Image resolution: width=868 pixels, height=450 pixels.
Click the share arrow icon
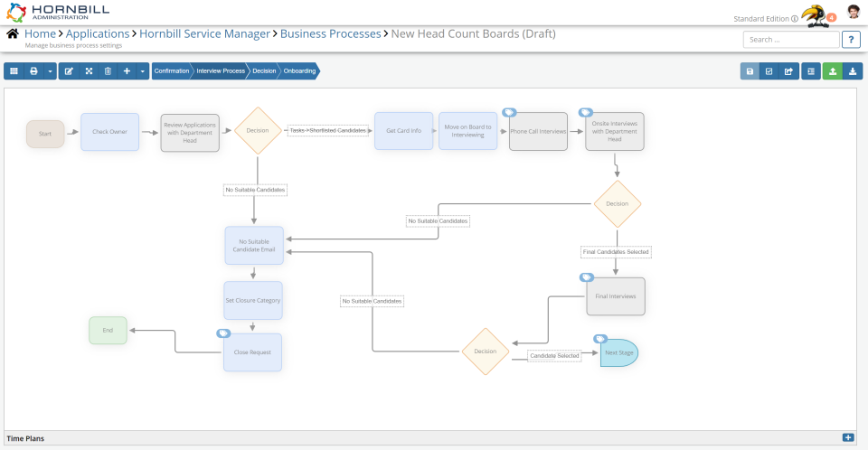(788, 70)
